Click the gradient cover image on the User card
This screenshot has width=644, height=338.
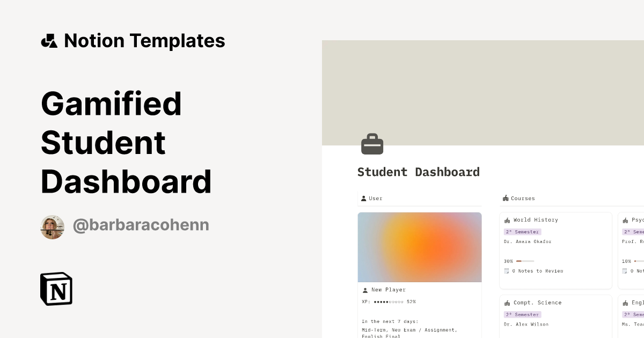(x=420, y=247)
